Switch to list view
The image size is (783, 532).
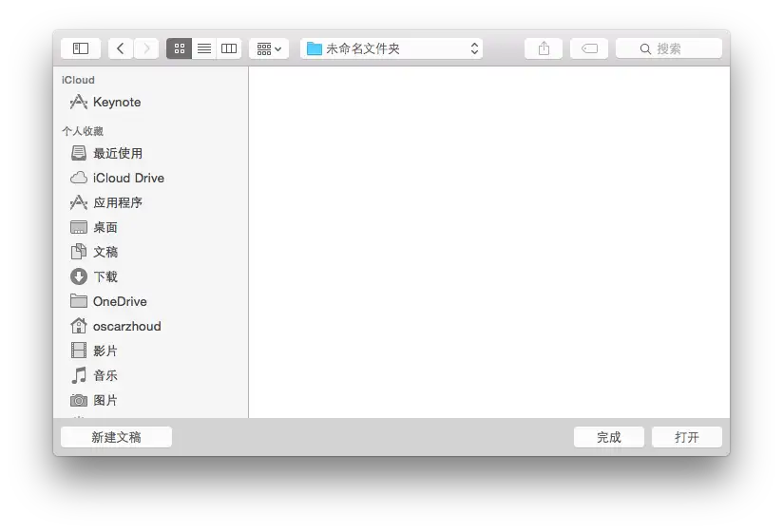tap(204, 48)
